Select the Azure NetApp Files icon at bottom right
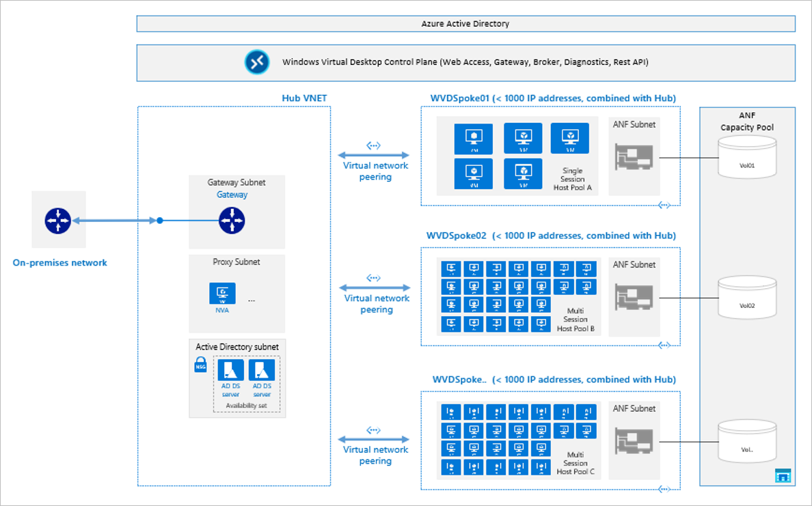The width and height of the screenshot is (812, 506). (782, 476)
